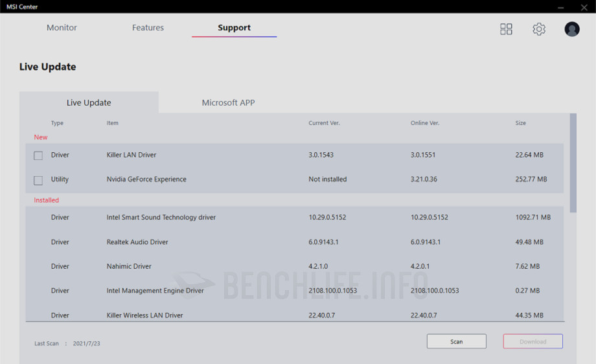Check the Killer LAN Driver checkbox
This screenshot has height=364, width=596.
coord(38,155)
